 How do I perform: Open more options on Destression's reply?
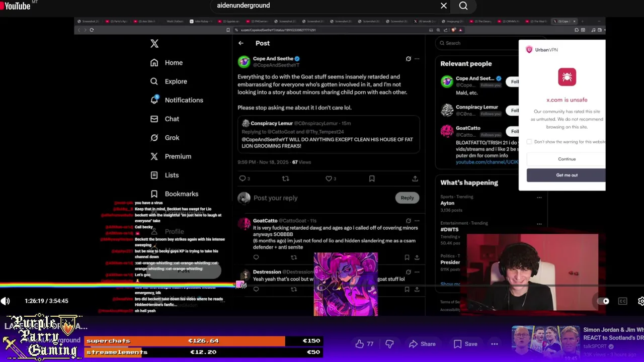tap(417, 272)
